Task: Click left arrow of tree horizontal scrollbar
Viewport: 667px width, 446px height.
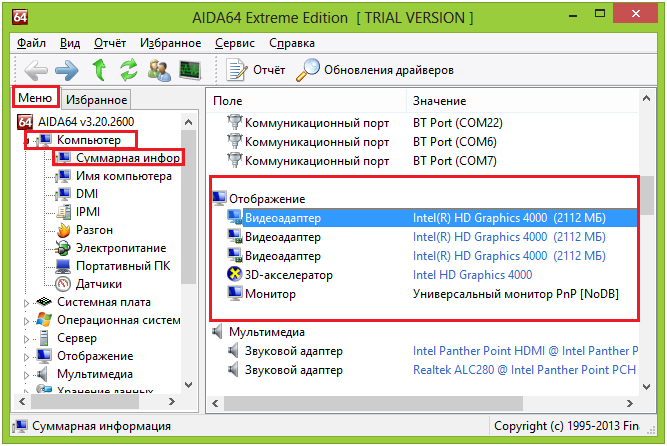Action: tap(23, 401)
